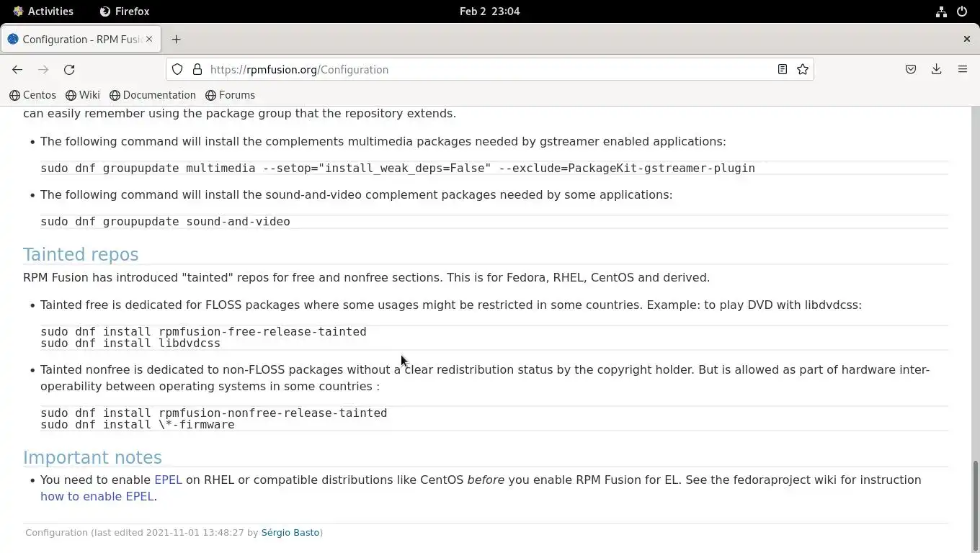
Task: Open Forums bookmark
Action: pos(231,95)
